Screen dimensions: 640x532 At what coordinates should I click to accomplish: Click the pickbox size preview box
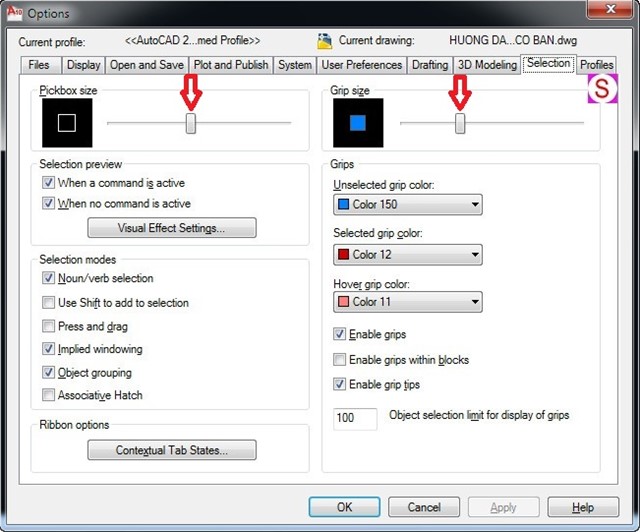(67, 122)
